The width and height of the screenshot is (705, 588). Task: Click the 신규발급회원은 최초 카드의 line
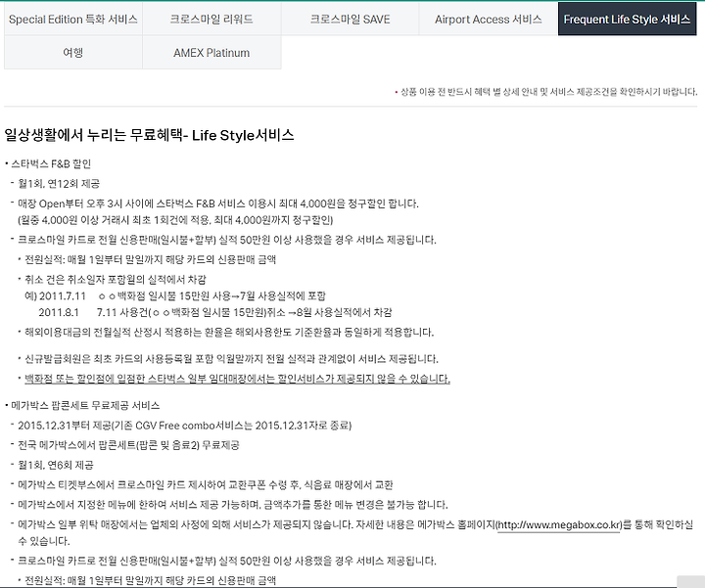(x=231, y=359)
